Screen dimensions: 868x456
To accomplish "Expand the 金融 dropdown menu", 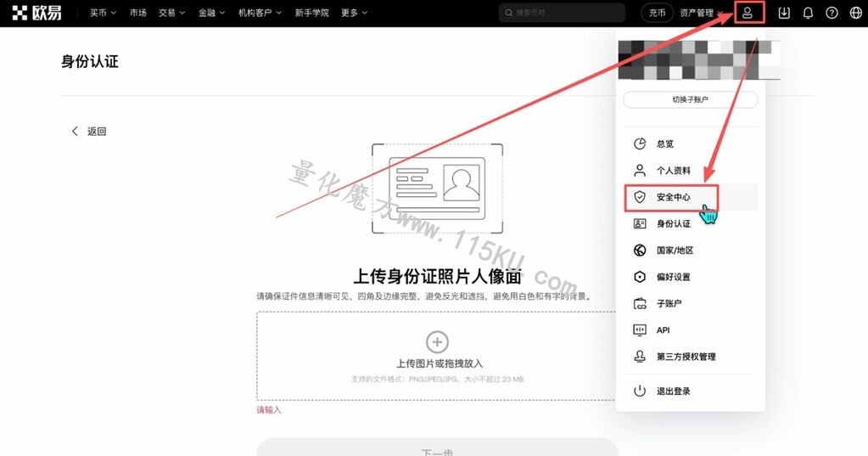I will point(211,13).
